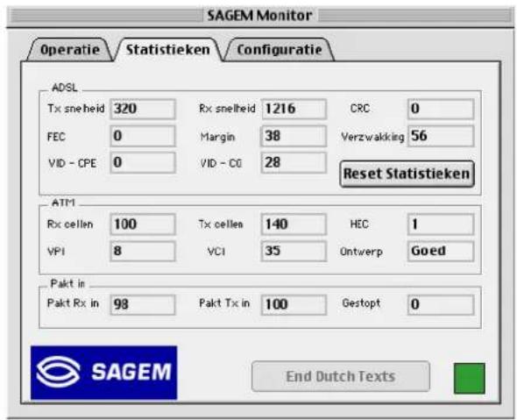Image resolution: width=517 pixels, height=420 pixels.
Task: Click the Rx cellen field showing 100
Action: 143,224
